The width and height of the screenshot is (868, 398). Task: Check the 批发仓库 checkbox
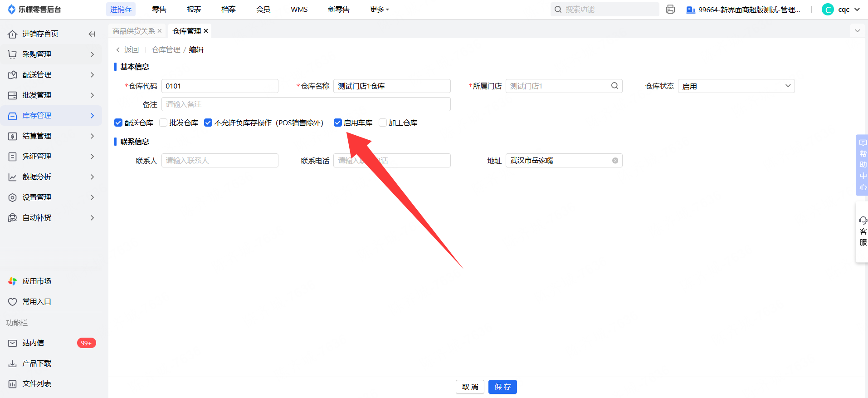click(163, 123)
